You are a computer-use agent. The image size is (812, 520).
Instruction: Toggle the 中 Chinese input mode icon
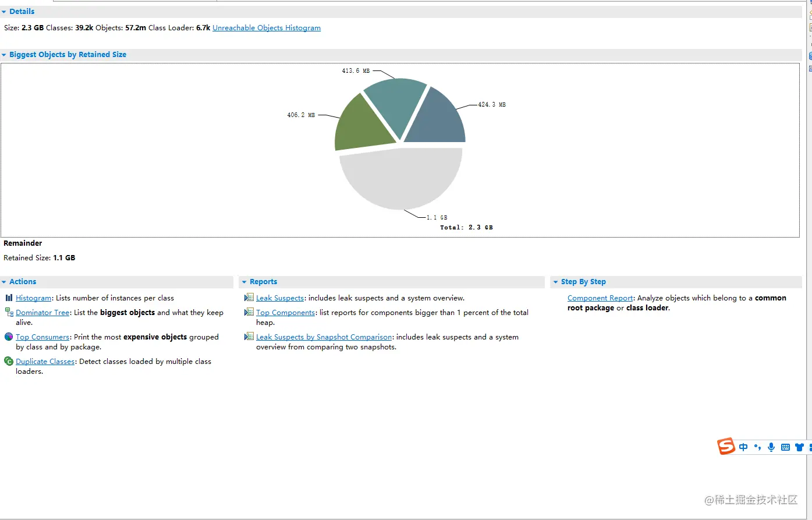click(x=743, y=447)
